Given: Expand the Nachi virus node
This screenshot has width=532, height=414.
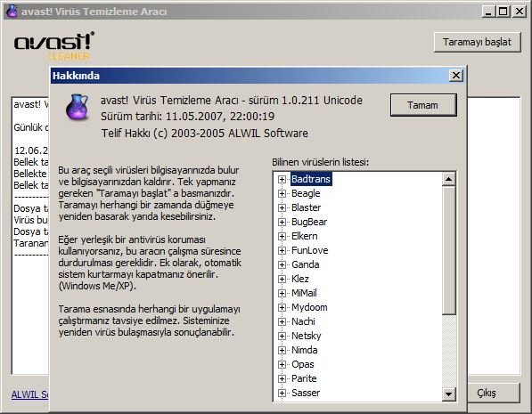Looking at the screenshot, I should (282, 321).
